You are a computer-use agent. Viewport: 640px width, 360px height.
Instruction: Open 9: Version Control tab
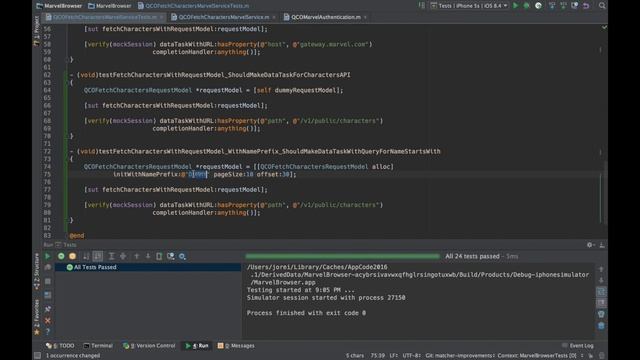click(149, 346)
